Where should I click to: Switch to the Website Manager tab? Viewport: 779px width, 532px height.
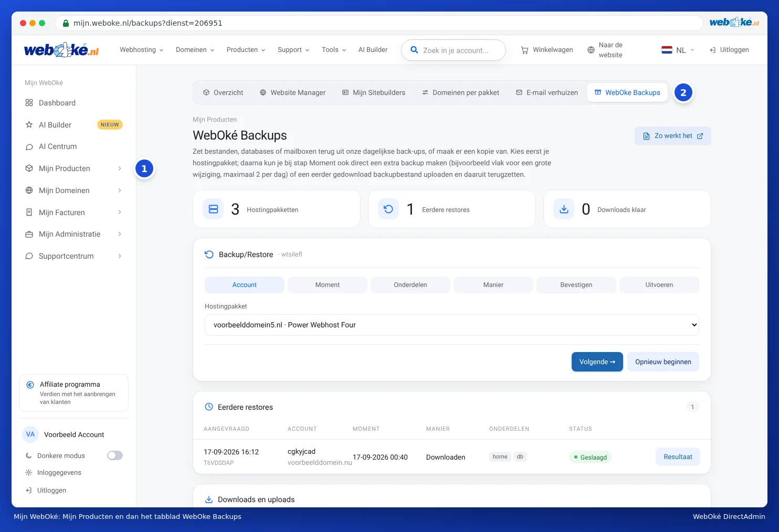pyautogui.click(x=292, y=92)
